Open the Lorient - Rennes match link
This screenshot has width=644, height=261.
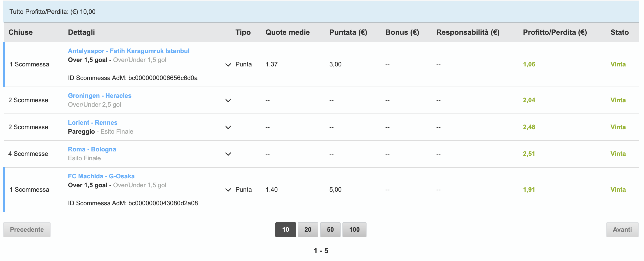click(x=92, y=123)
